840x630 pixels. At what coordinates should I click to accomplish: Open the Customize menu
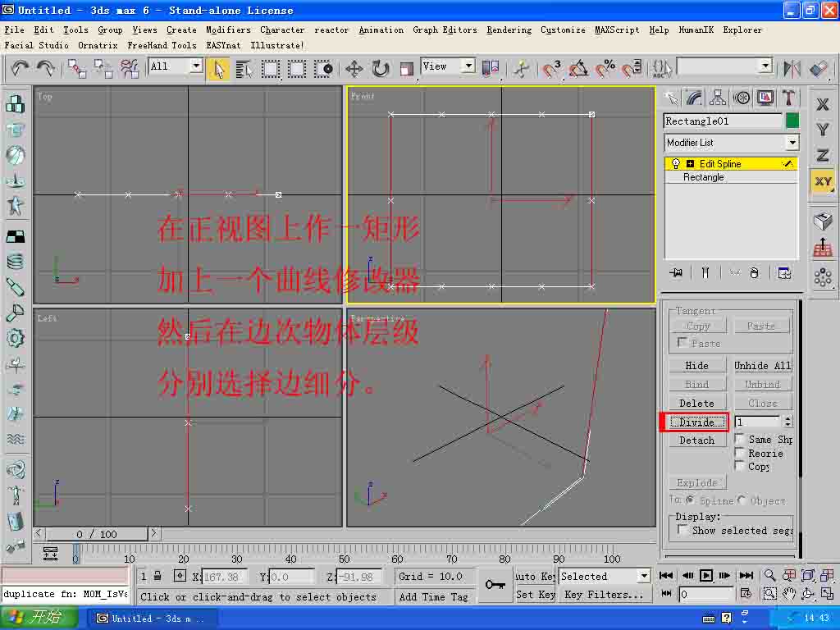[563, 30]
